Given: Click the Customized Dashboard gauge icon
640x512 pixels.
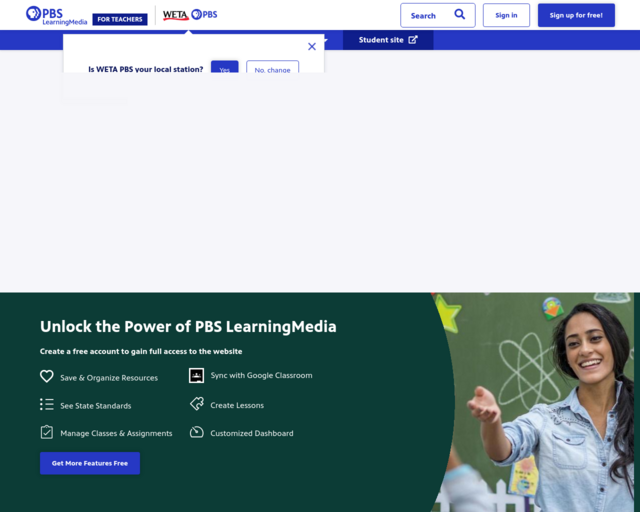Looking at the screenshot, I should tap(197, 432).
